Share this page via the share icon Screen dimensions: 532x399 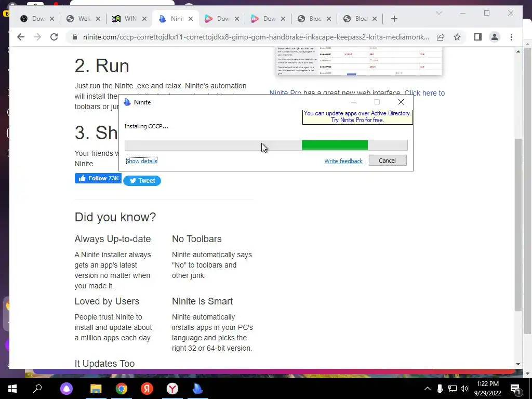click(441, 37)
